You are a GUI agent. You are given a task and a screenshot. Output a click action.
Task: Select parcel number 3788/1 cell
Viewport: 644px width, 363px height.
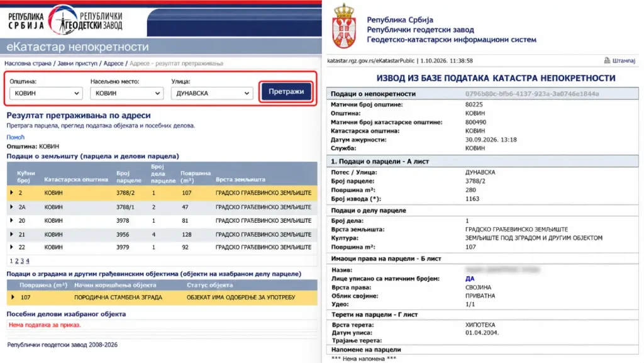click(x=125, y=207)
